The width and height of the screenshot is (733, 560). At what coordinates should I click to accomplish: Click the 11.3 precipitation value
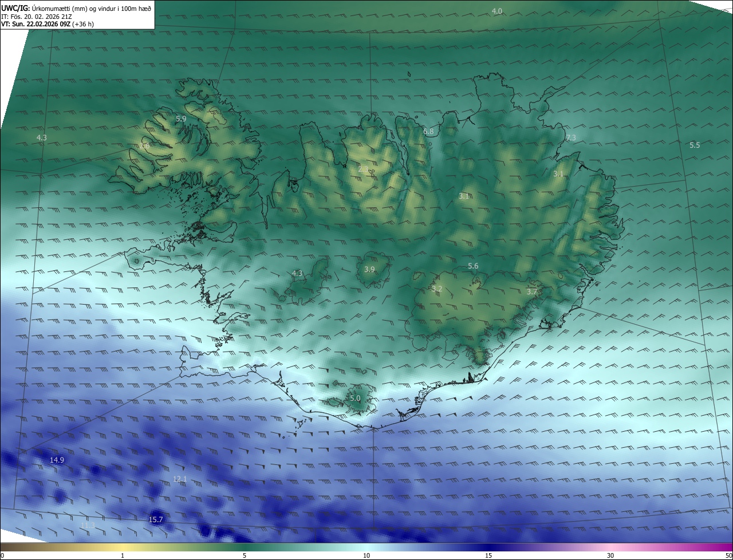[x=88, y=525]
